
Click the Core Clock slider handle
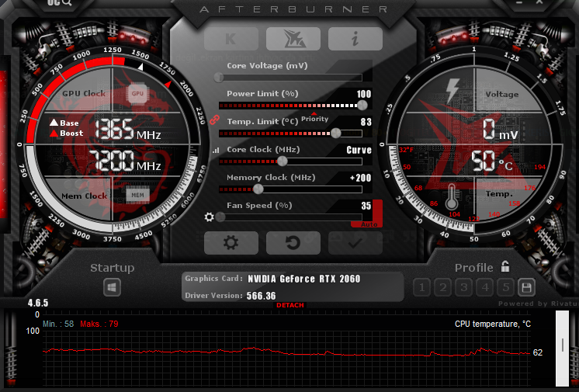coord(282,161)
